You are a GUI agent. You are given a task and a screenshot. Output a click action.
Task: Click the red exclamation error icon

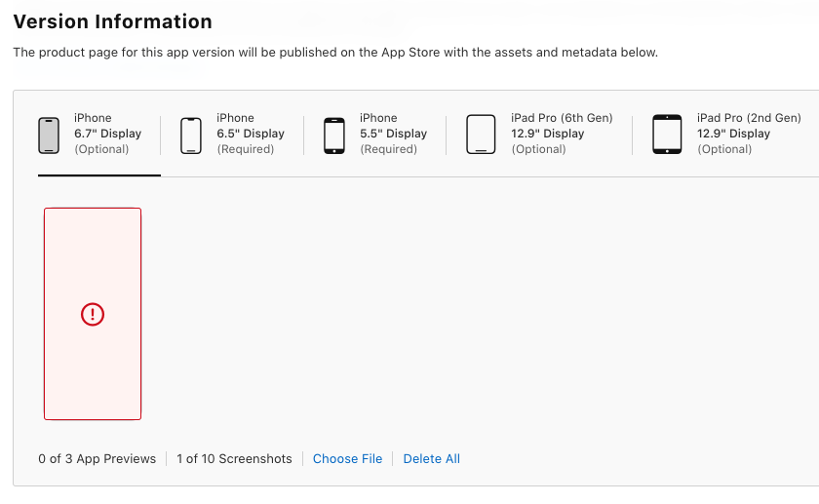[93, 314]
